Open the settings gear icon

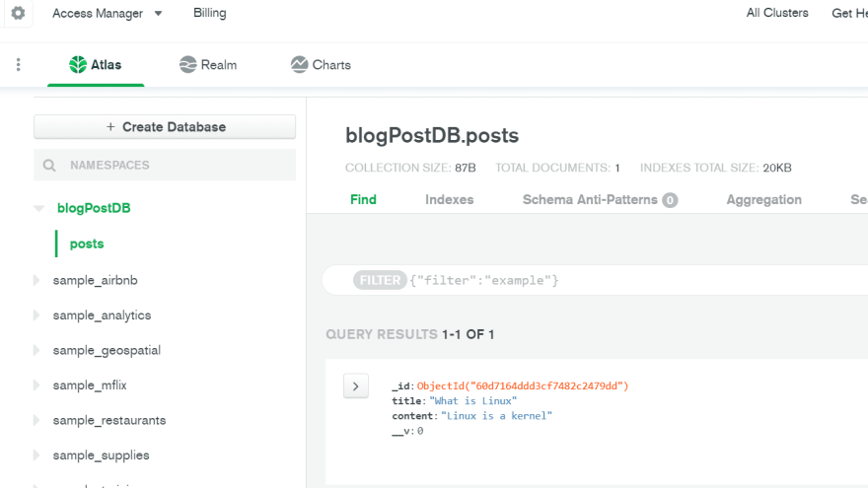(19, 13)
